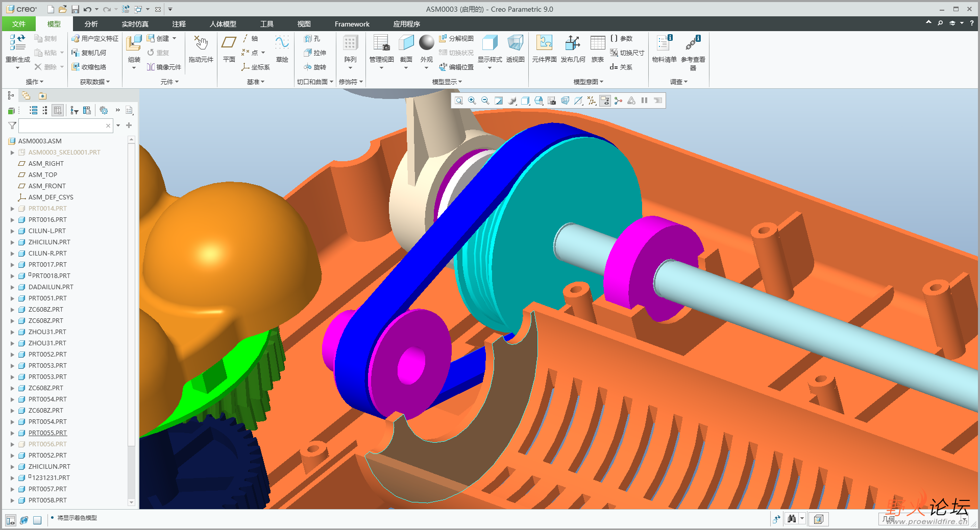Toggle the tree columns display button
Image resolution: width=980 pixels, height=530 pixels.
click(x=58, y=110)
